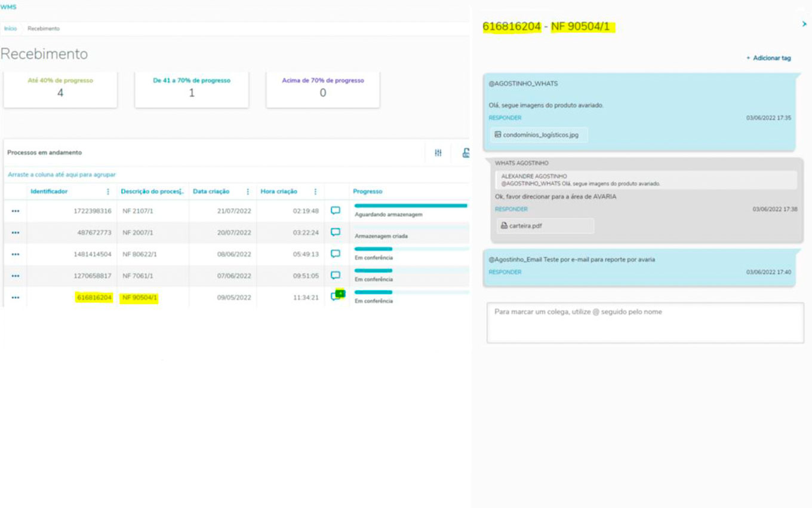
Task: Go to Início breadcrumb
Action: [11, 29]
